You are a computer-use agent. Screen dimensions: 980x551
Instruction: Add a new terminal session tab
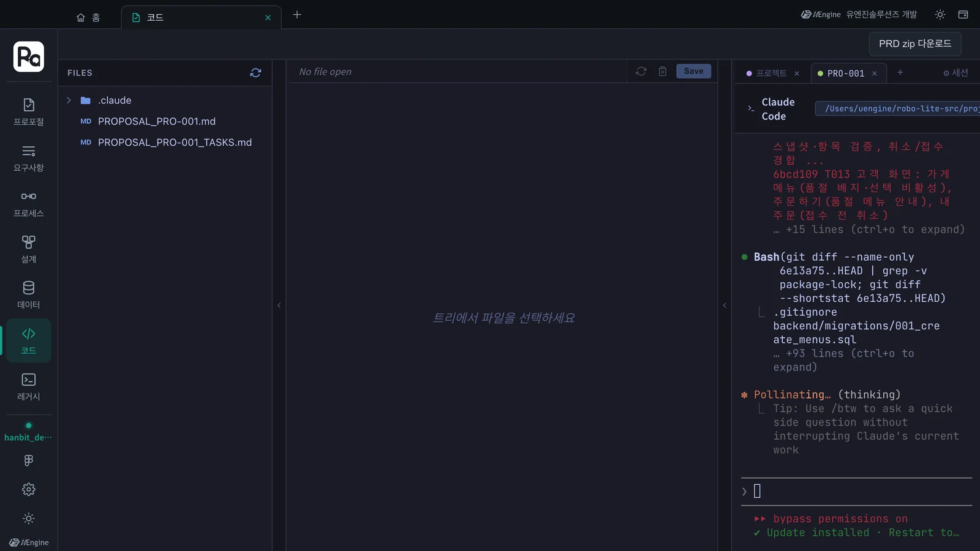(x=900, y=72)
